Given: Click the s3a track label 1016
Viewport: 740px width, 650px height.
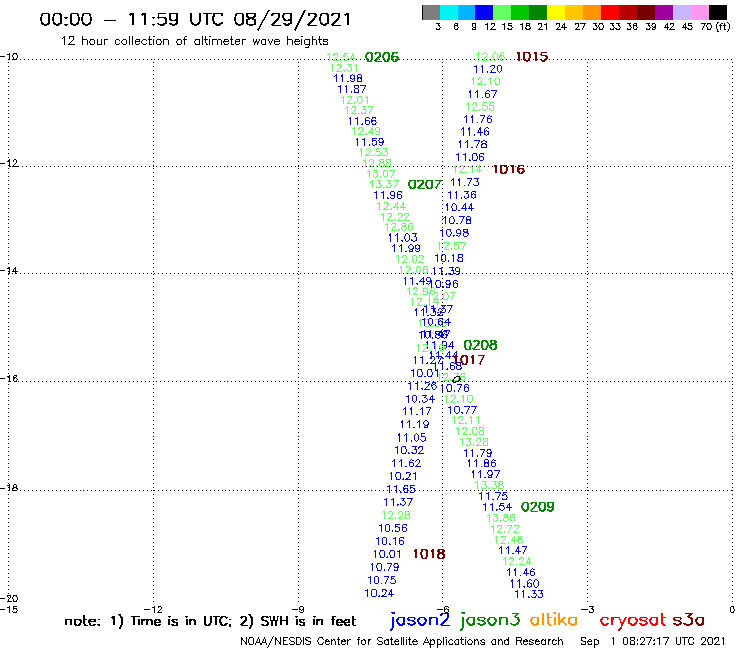Looking at the screenshot, I should click(509, 169).
